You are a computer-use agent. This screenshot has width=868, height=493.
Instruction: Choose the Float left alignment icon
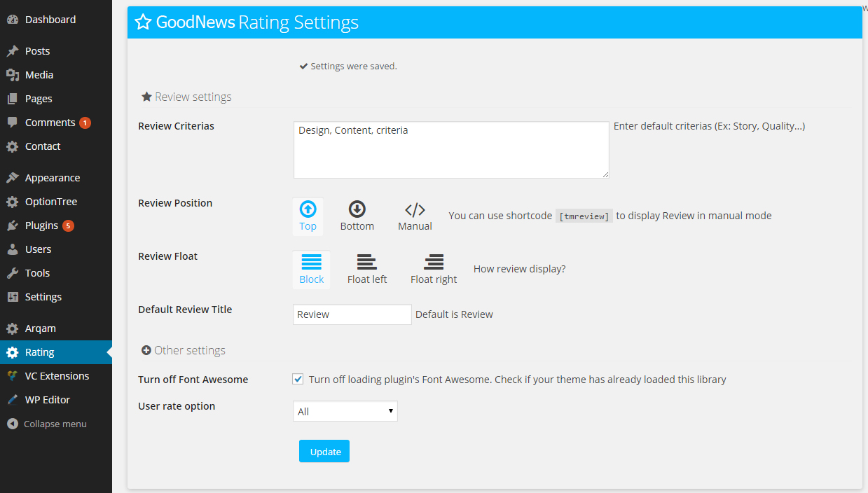click(367, 262)
